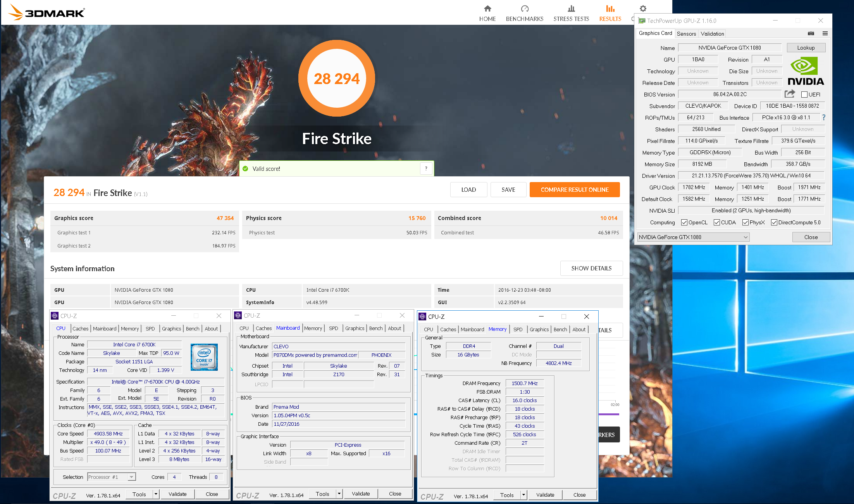Viewport: 854px width, 504px height.
Task: Click the Close button in GPU-Z
Action: click(811, 237)
